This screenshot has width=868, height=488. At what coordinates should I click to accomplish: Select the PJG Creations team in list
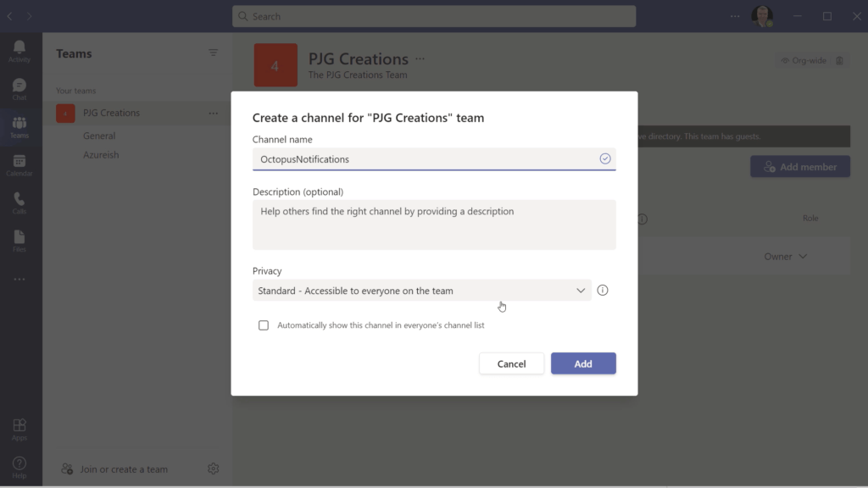[111, 113]
